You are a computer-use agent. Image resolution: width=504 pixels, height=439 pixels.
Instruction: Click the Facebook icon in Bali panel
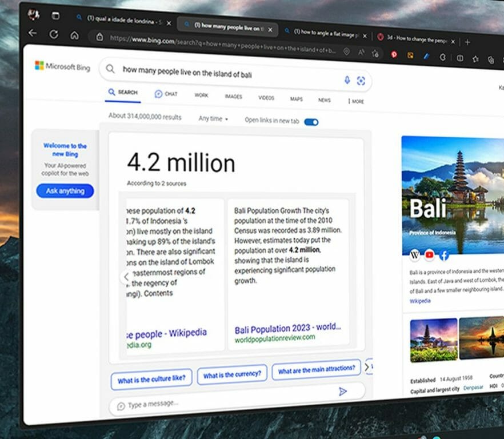[444, 256]
